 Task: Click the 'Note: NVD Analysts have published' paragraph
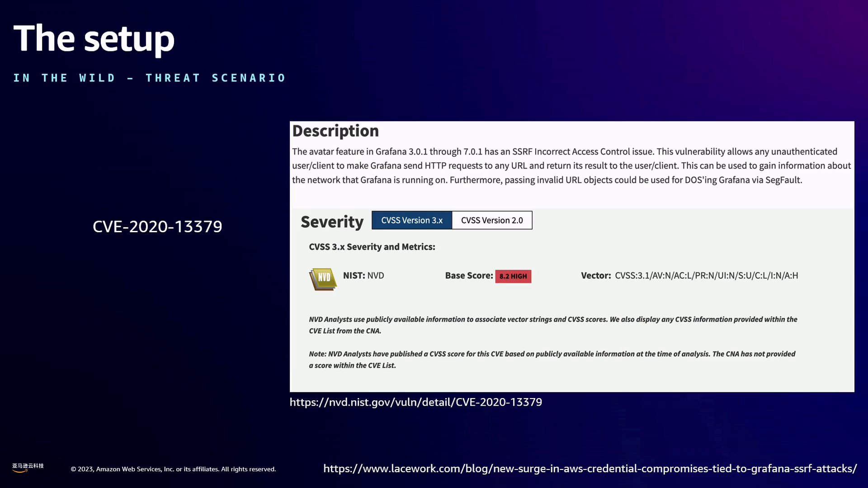point(552,359)
